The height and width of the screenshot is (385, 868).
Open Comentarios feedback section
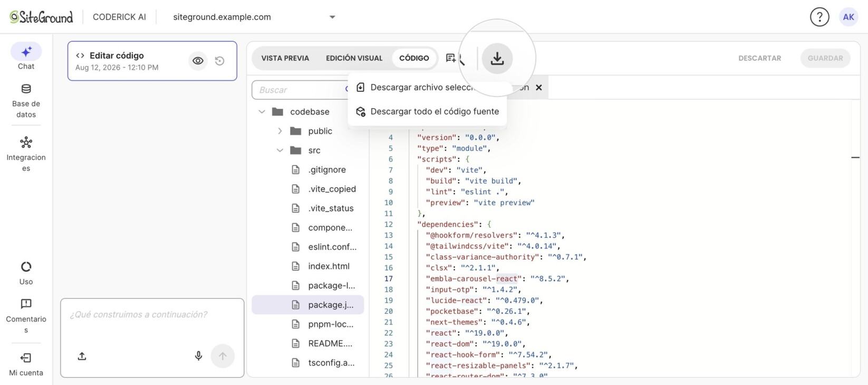click(x=26, y=316)
